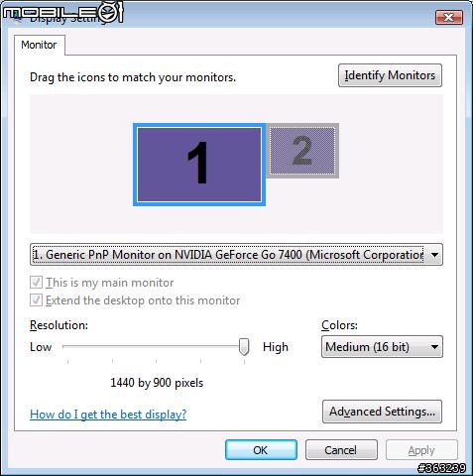Click the Resolution slider thumb
473x476 pixels.
(244, 347)
